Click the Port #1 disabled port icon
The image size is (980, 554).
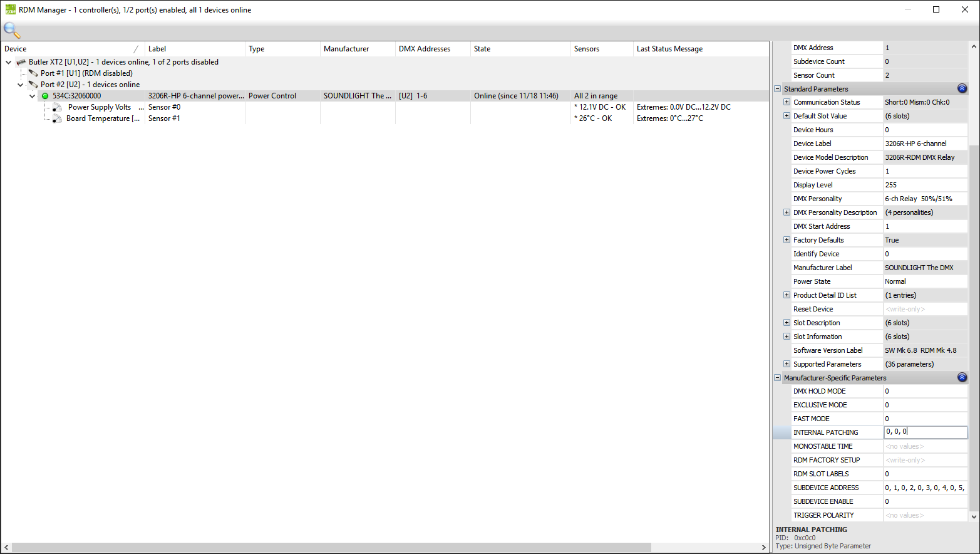[33, 73]
